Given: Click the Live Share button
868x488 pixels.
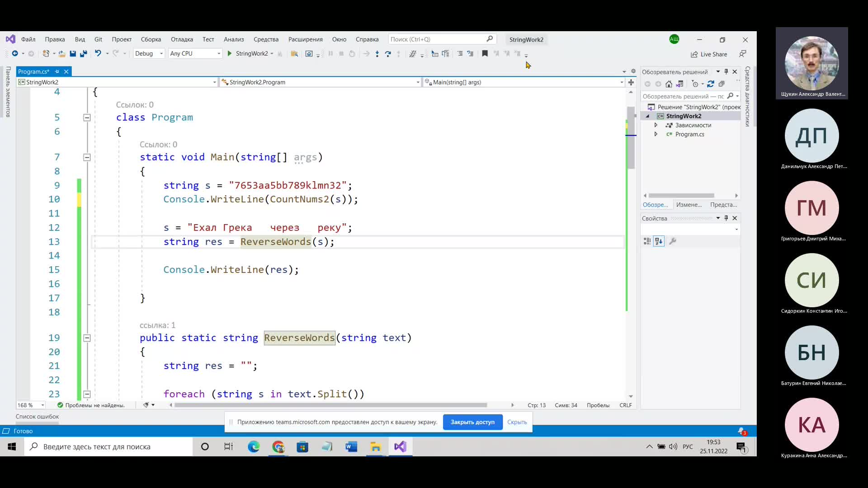Looking at the screenshot, I should click(x=709, y=54).
